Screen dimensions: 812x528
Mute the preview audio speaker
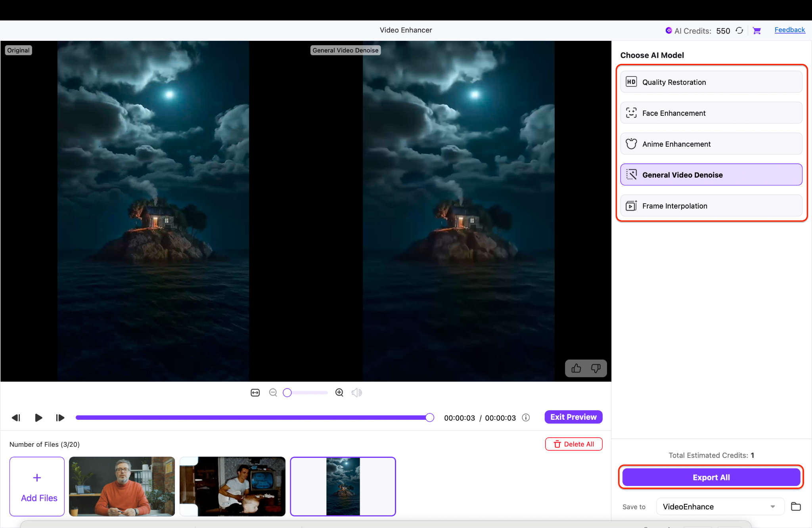(x=356, y=392)
